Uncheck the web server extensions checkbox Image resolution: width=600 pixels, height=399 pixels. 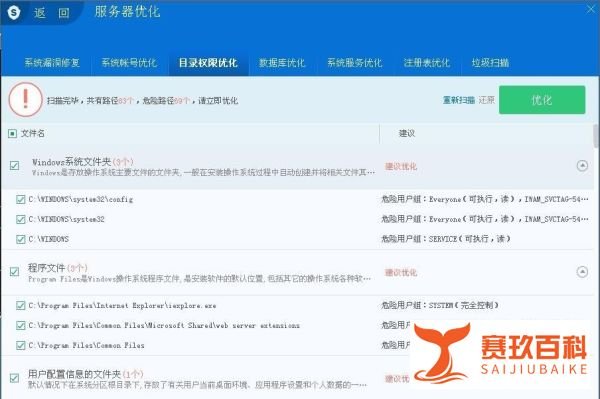21,325
